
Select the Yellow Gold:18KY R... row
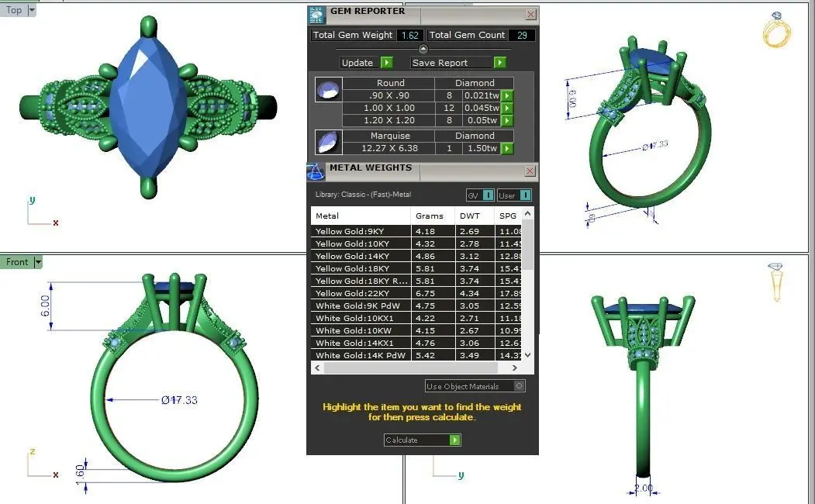coord(416,281)
